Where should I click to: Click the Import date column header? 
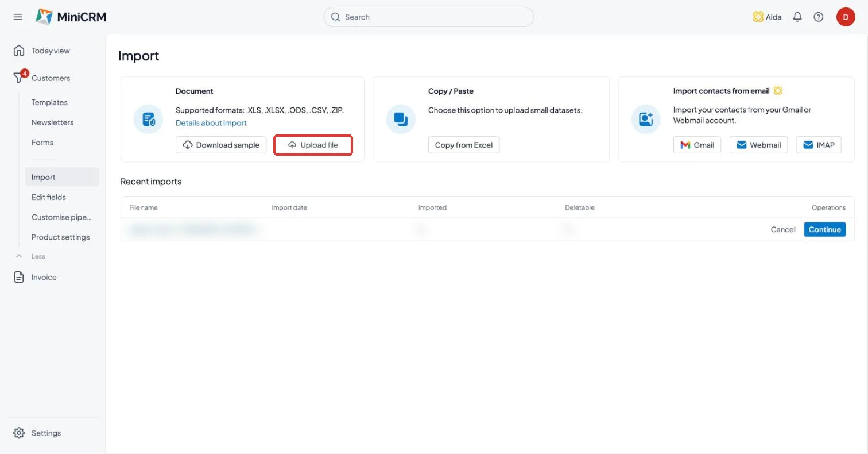[x=289, y=207]
